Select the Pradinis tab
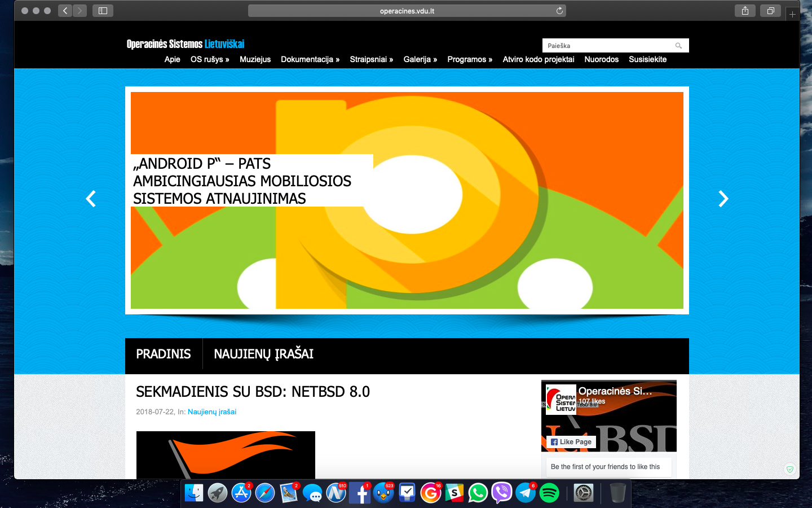Screen dimensions: 812x508 [x=164, y=354]
